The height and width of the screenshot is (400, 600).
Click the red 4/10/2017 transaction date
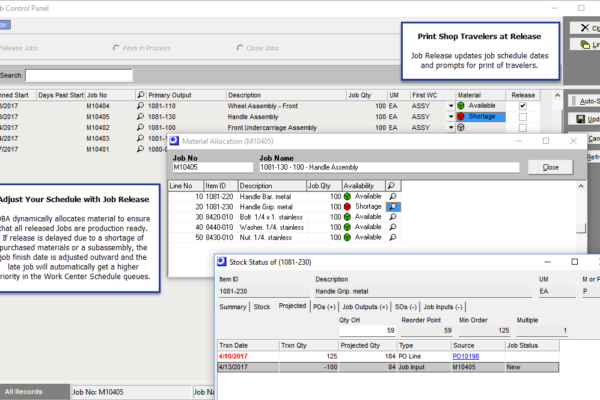click(x=233, y=356)
